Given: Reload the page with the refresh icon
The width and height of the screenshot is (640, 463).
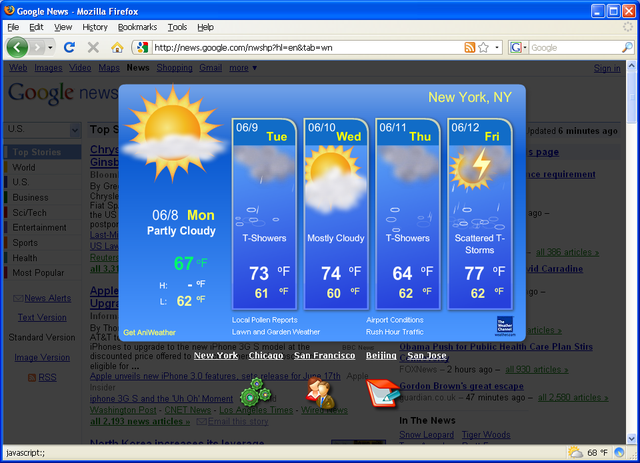Looking at the screenshot, I should click(x=69, y=47).
